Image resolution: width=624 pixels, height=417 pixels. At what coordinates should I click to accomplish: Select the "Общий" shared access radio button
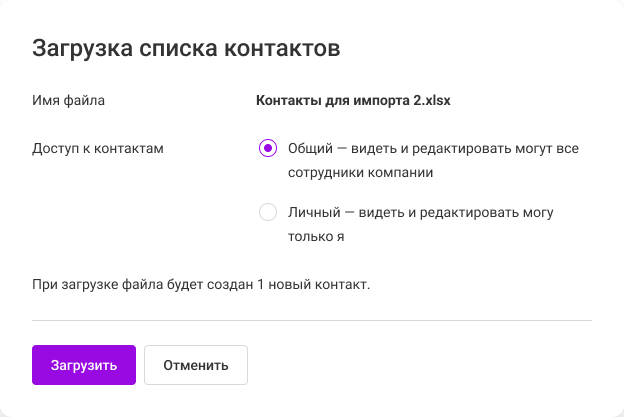268,148
